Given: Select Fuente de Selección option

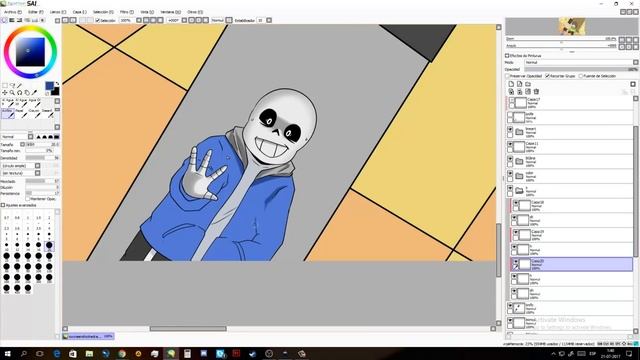Looking at the screenshot, I should (x=581, y=76).
